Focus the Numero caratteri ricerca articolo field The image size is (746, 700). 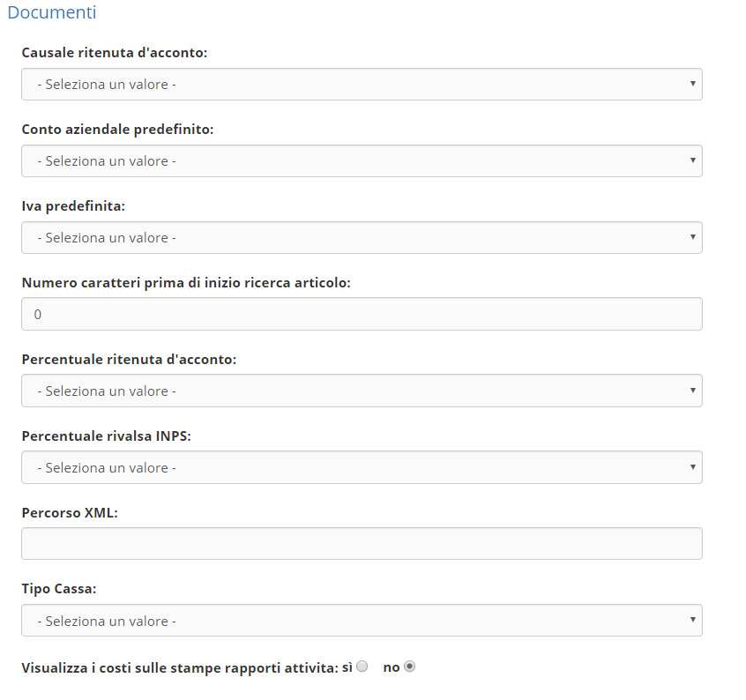pyautogui.click(x=362, y=315)
